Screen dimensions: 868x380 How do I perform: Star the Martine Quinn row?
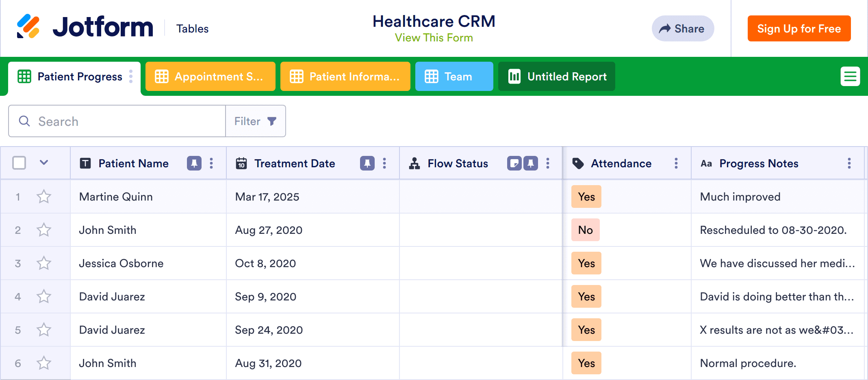pos(44,197)
